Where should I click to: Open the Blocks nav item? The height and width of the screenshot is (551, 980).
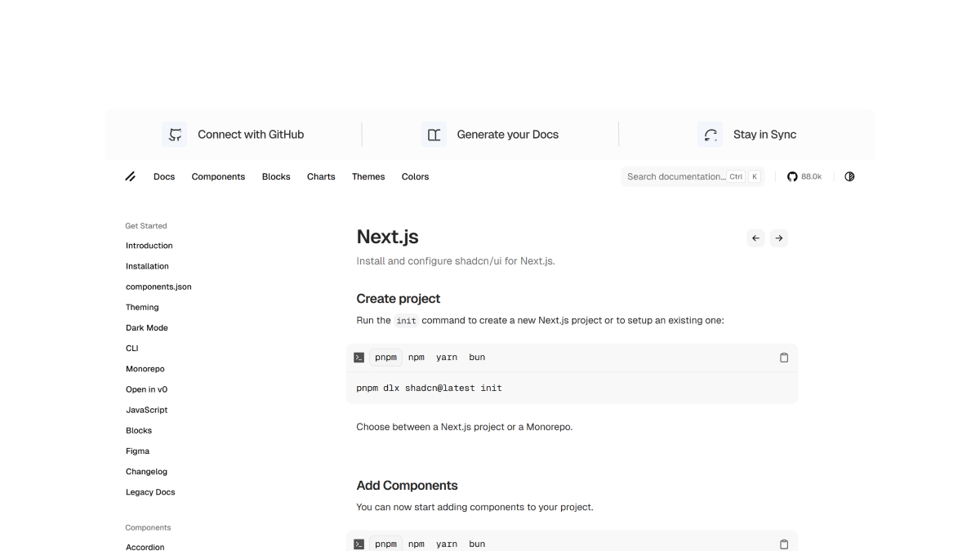[x=276, y=176]
